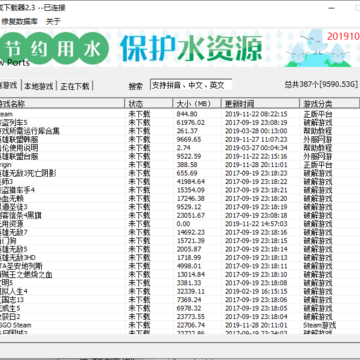Switch to the 正在下载 tab
This screenshot has height=360, width=360.
tap(75, 86)
